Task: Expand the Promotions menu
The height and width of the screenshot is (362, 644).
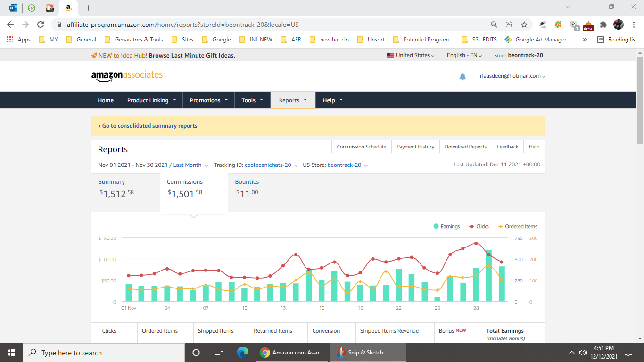Action: coord(208,100)
